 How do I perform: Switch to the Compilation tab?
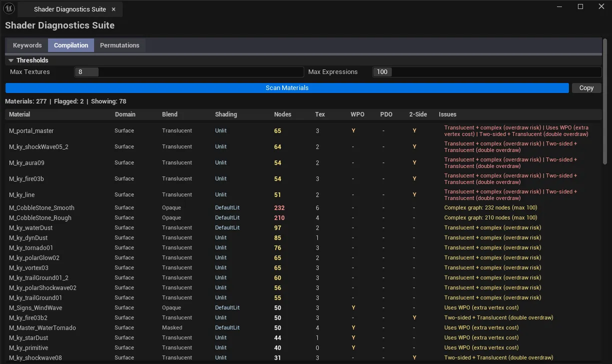pyautogui.click(x=71, y=45)
